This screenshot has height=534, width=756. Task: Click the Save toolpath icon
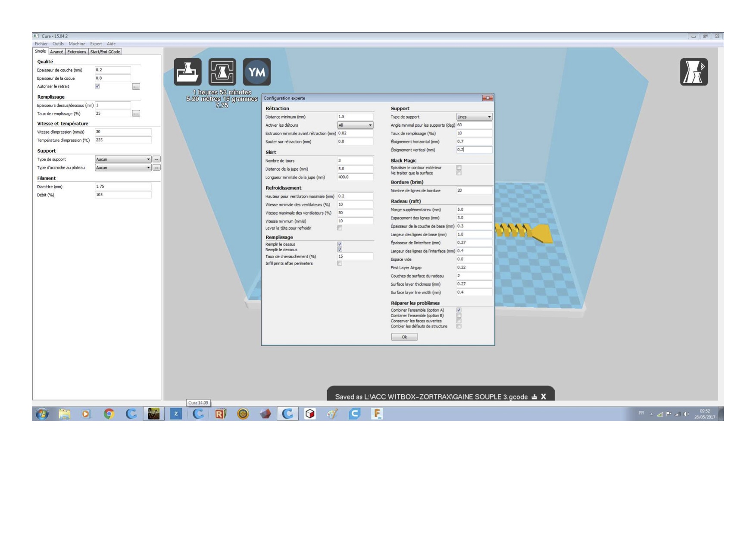tap(222, 72)
